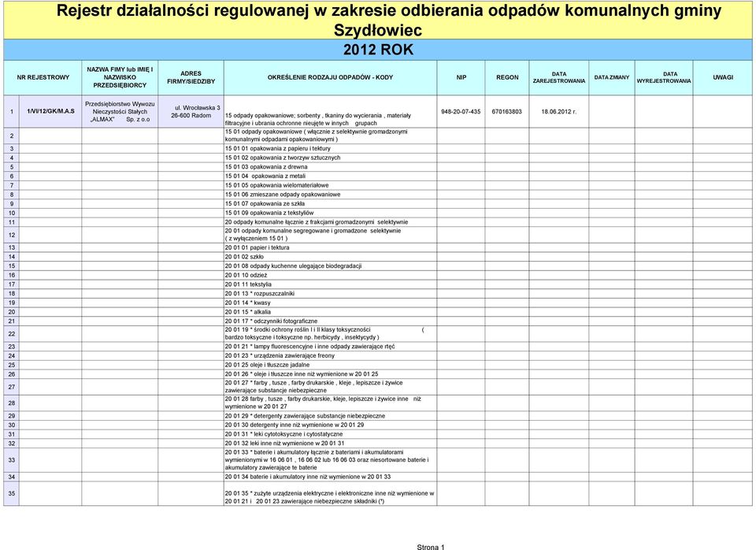The height and width of the screenshot is (550, 756).
Task: Click '20 01 30 detergenty inne niż wymienione'
Action: [x=330, y=425]
